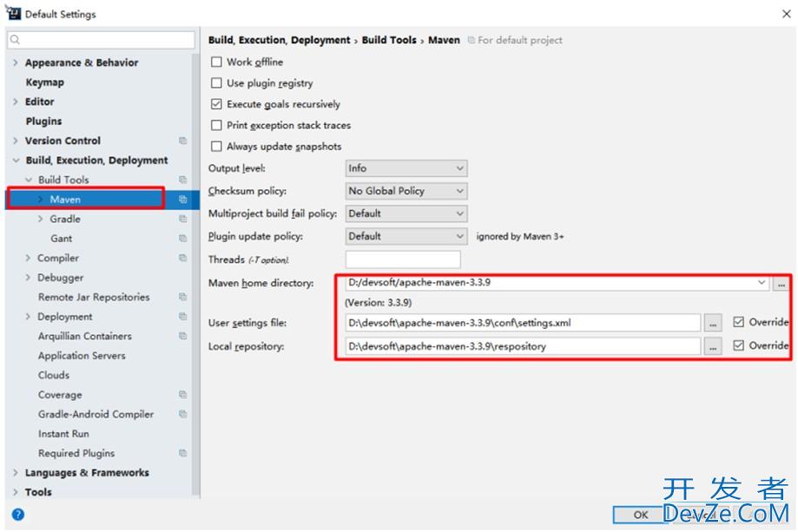Select Clouds settings page
The height and width of the screenshot is (532, 798).
click(x=54, y=375)
